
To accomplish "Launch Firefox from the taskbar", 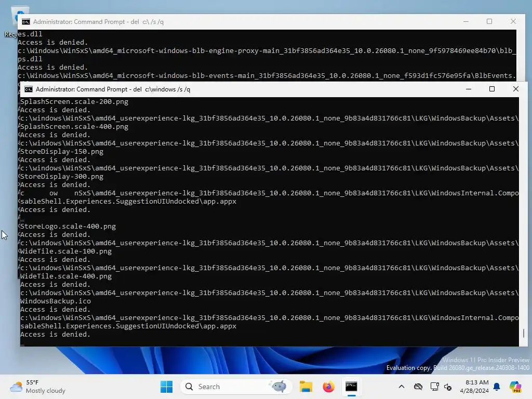I will coord(328,387).
